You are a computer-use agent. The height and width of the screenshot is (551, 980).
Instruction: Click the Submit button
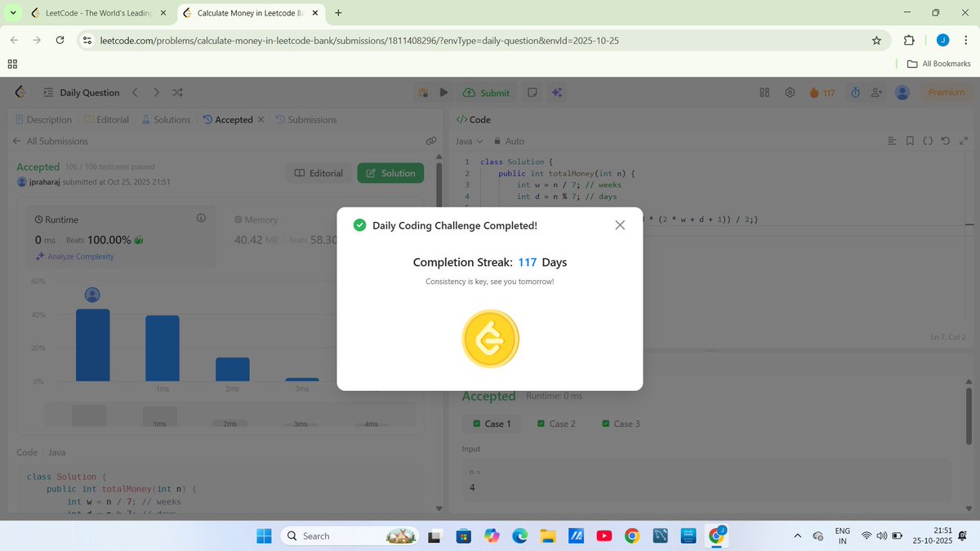click(x=486, y=92)
